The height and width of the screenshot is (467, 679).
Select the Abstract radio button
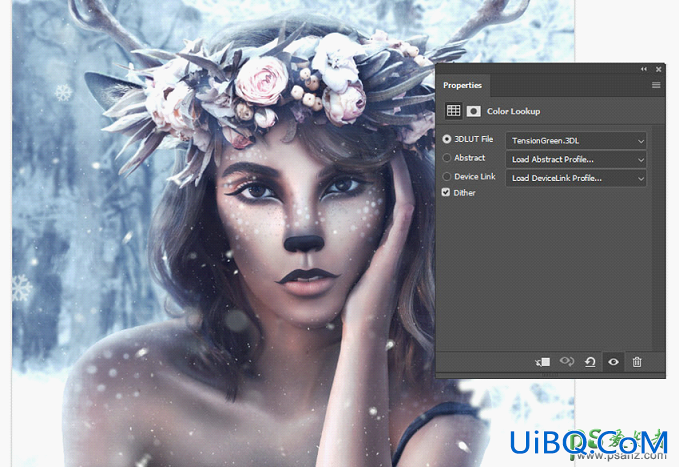(x=446, y=158)
